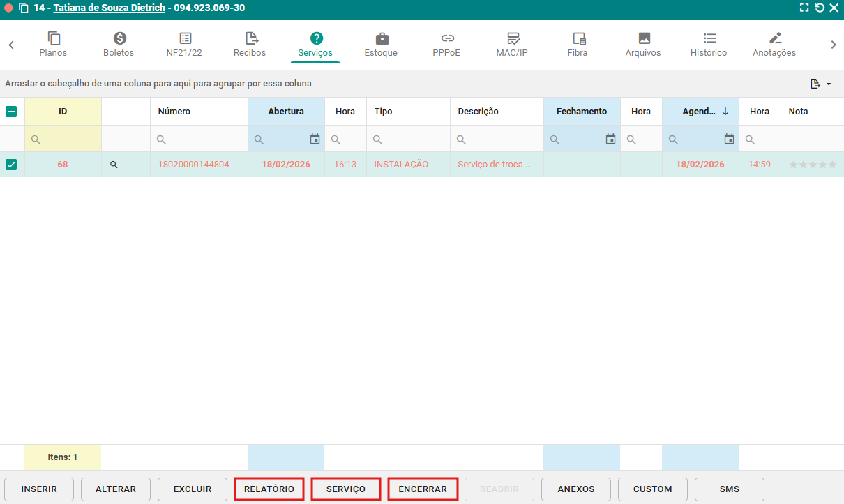Click the ENCERRAR button
The height and width of the screenshot is (504, 844).
pos(423,489)
